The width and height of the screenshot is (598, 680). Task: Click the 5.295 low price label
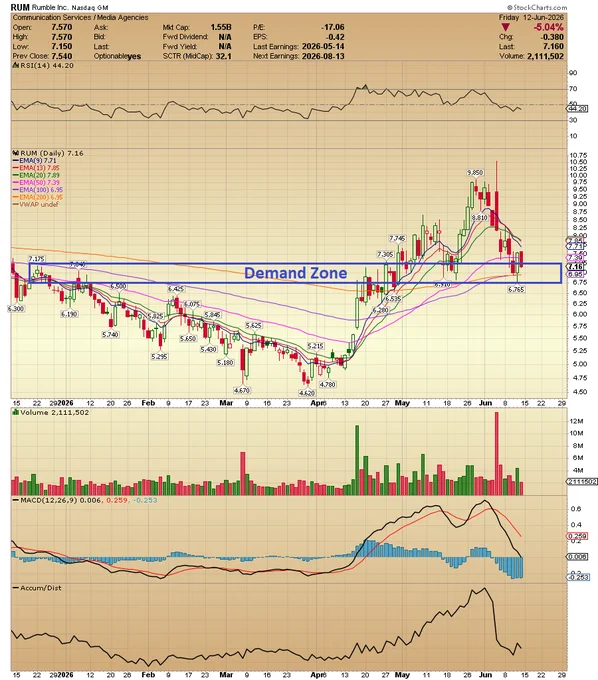click(x=159, y=356)
